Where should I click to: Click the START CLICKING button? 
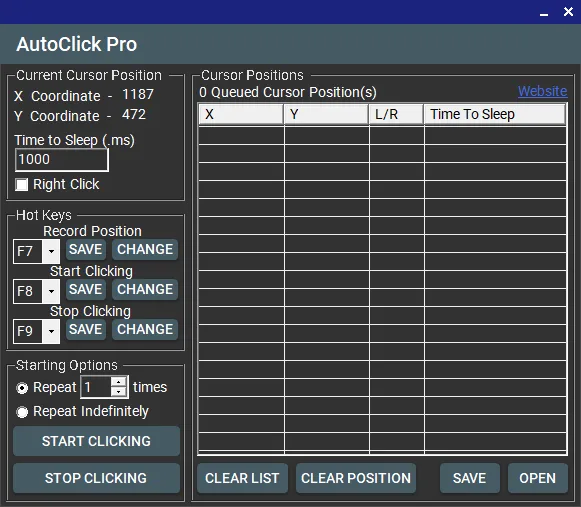tap(96, 441)
